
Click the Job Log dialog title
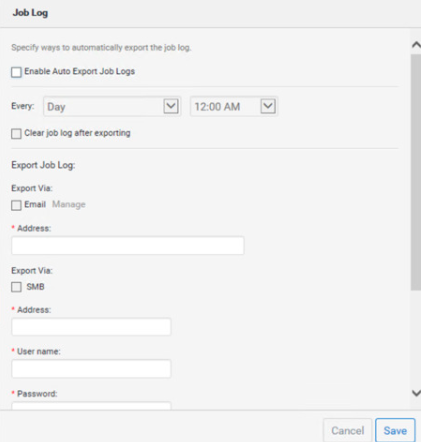click(x=30, y=13)
